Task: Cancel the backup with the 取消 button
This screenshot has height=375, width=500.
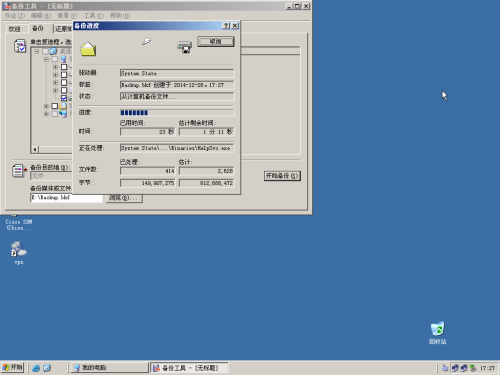Action: click(x=216, y=41)
